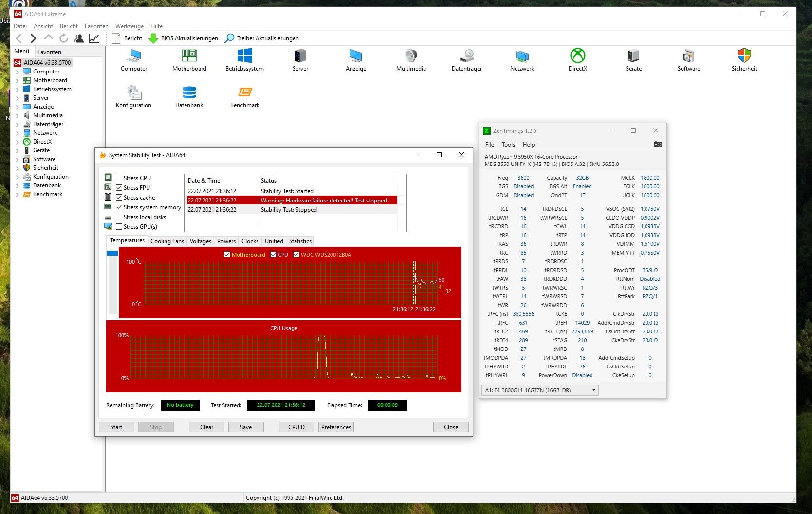812x514 pixels.
Task: Expand DirectX node in the tree
Action: pos(18,142)
